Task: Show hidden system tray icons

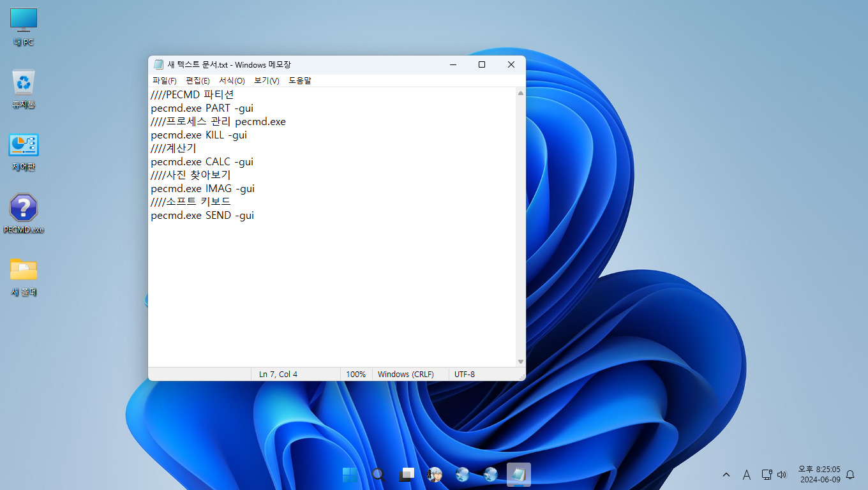Action: pos(726,475)
